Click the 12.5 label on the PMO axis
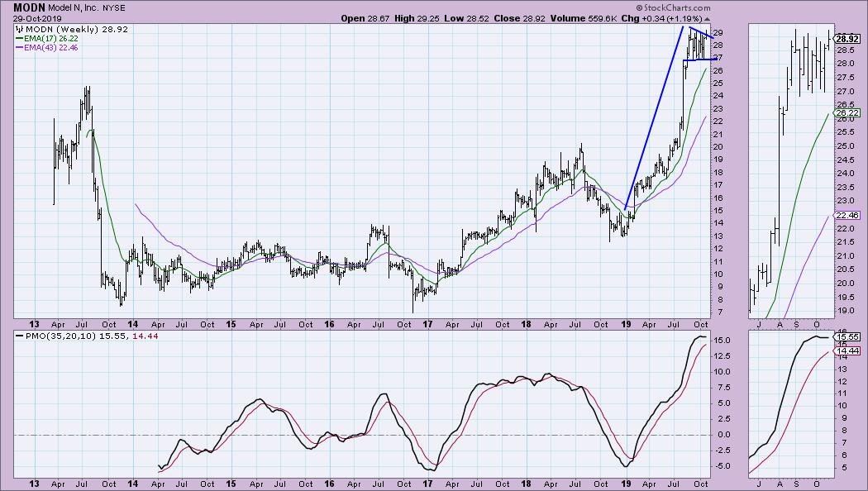Screen dimensions: 868x491 [x=723, y=355]
